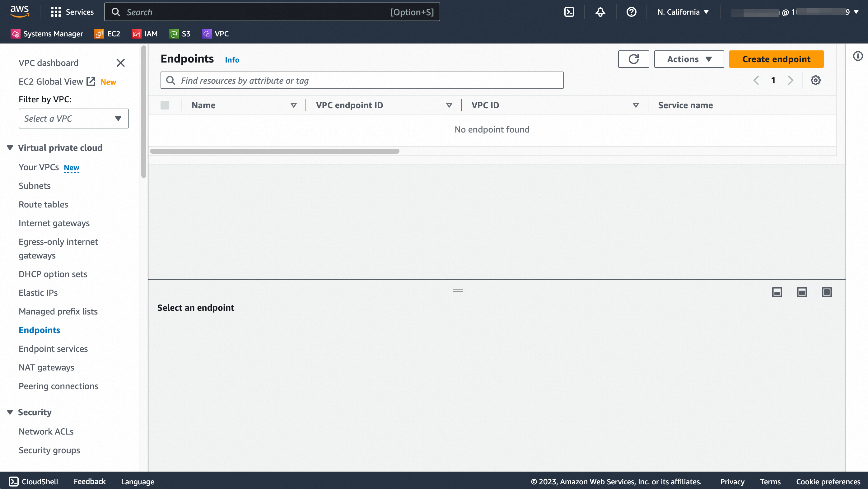Refresh the endpoints list
The height and width of the screenshot is (489, 868).
(633, 59)
